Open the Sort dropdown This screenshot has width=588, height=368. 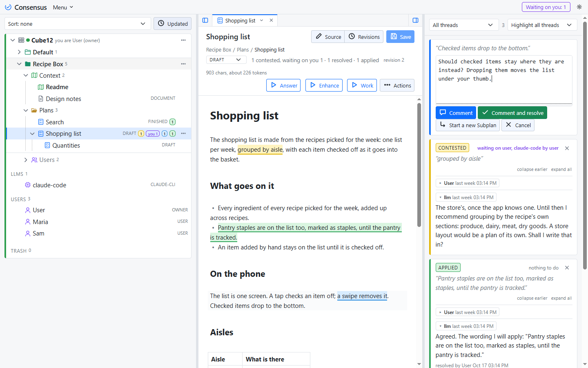78,24
